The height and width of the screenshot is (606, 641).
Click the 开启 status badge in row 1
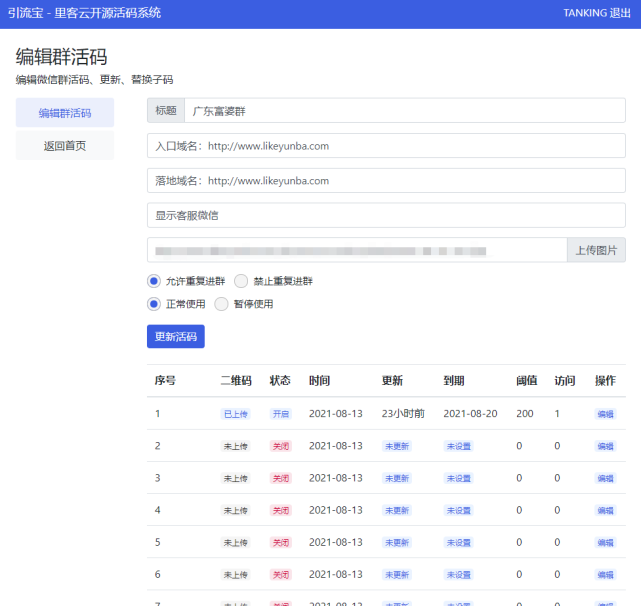pos(280,414)
